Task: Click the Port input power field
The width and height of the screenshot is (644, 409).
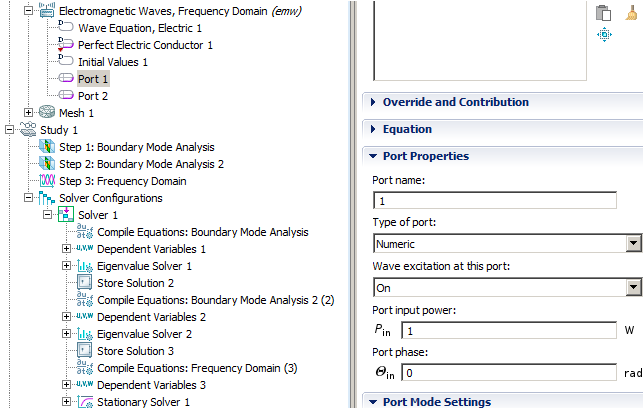Action: 508,329
